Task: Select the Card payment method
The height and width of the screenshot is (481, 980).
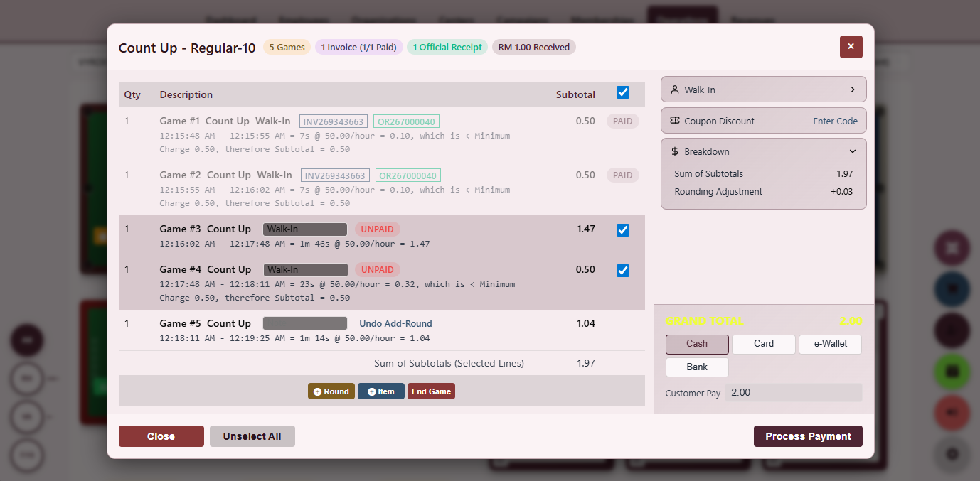Action: click(x=764, y=344)
